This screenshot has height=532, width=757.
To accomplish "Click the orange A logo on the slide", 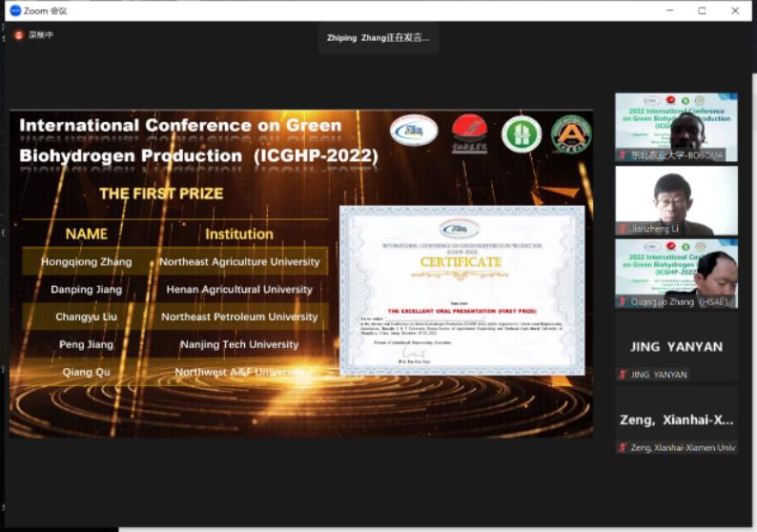I will 571,133.
